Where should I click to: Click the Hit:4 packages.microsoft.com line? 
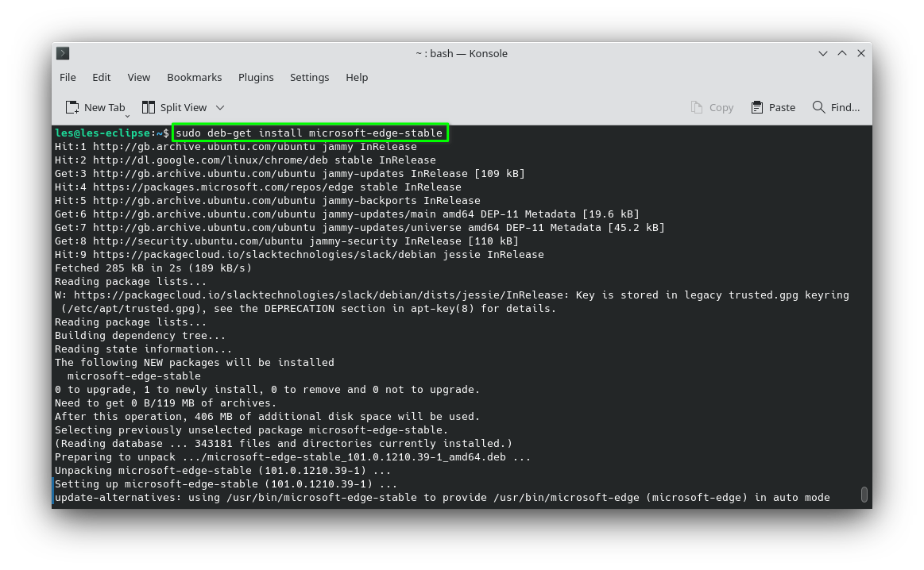(258, 187)
